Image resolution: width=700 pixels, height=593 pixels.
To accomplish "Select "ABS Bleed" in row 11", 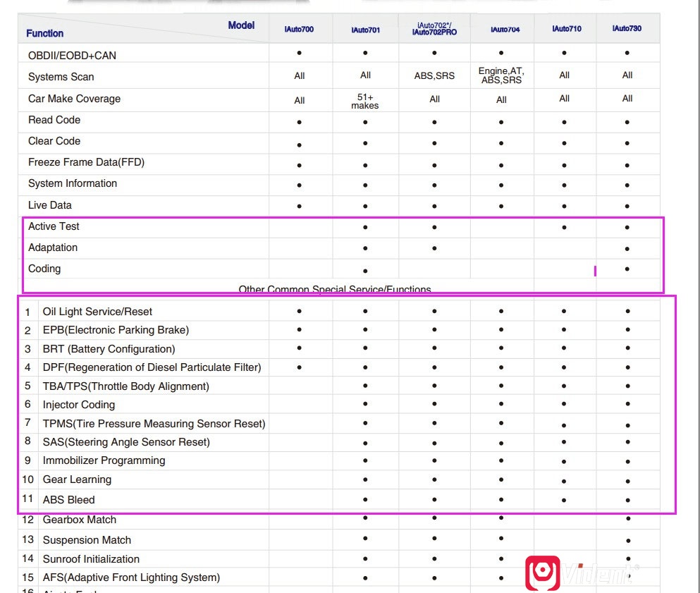I will [x=69, y=500].
